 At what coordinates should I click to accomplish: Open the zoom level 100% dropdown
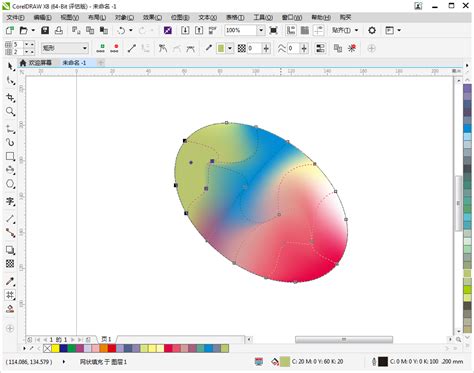261,30
